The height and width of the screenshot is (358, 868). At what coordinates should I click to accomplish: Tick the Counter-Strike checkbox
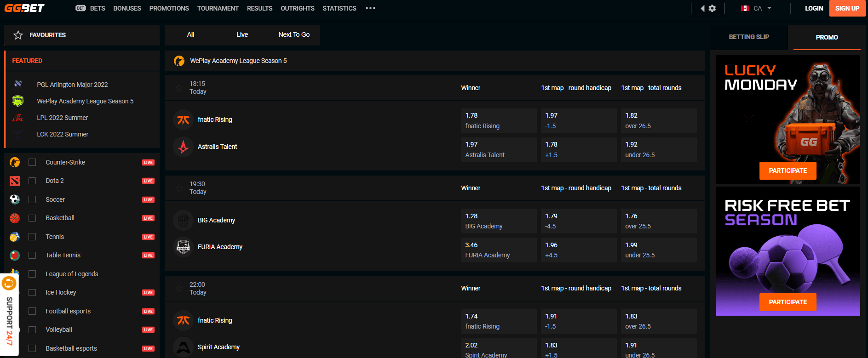click(32, 162)
